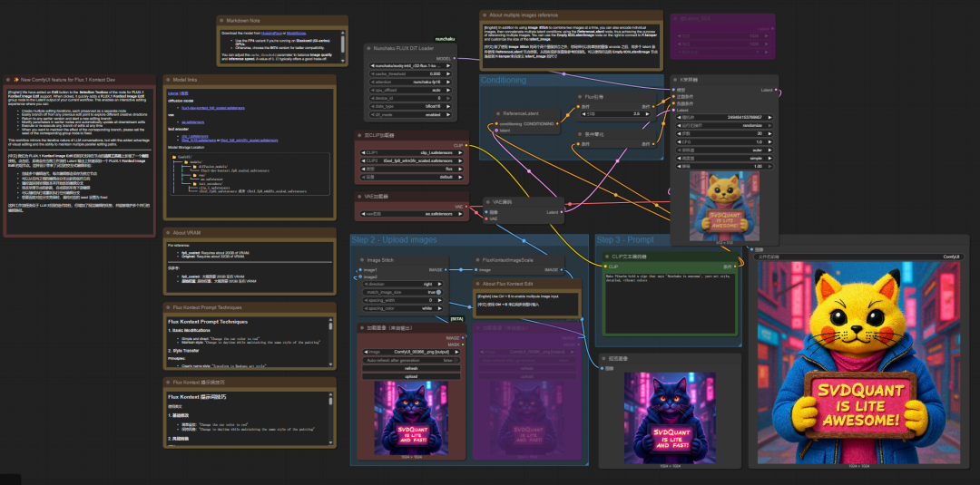Screen dimensions: 980x485
Task: Click the collapse dot on the VAE编码 node
Action: tap(488, 202)
